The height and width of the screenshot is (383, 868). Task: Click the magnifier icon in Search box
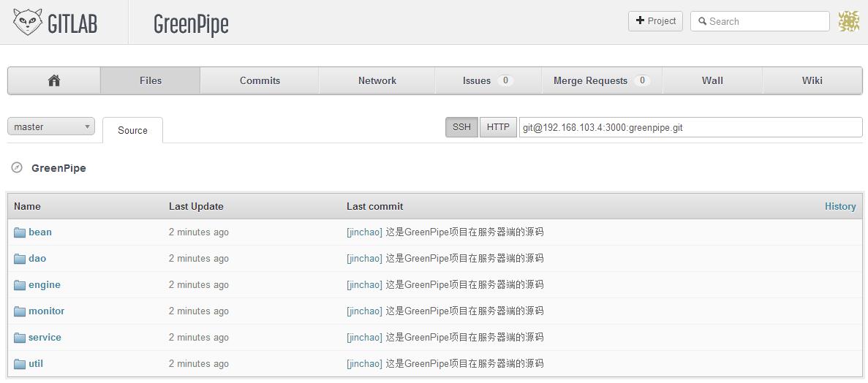[703, 22]
